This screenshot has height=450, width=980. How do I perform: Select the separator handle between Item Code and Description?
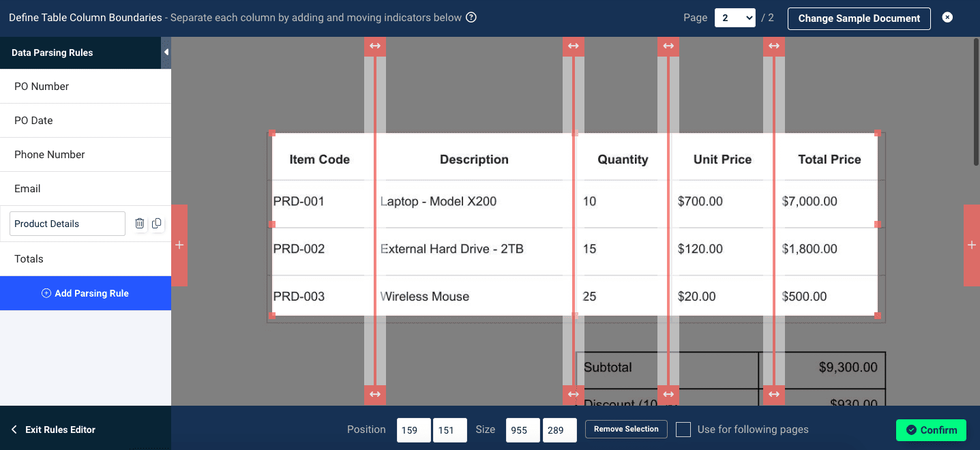tap(374, 46)
